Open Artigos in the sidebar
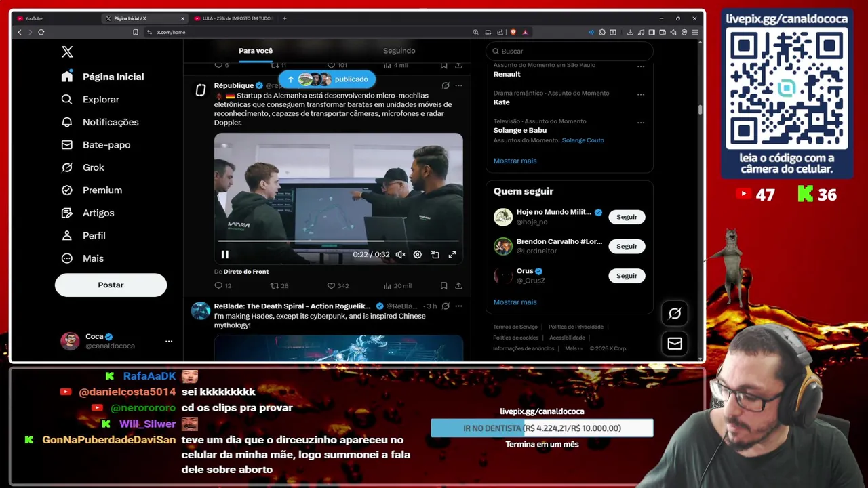This screenshot has width=868, height=488. pyautogui.click(x=87, y=213)
